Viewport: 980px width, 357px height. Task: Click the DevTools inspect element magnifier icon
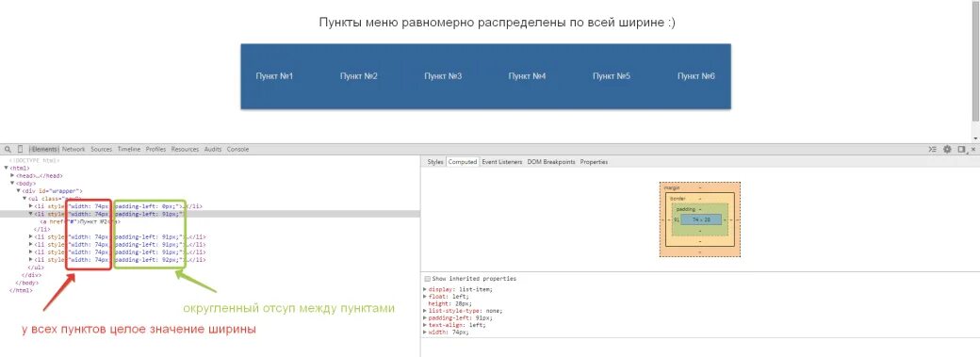tap(8, 150)
